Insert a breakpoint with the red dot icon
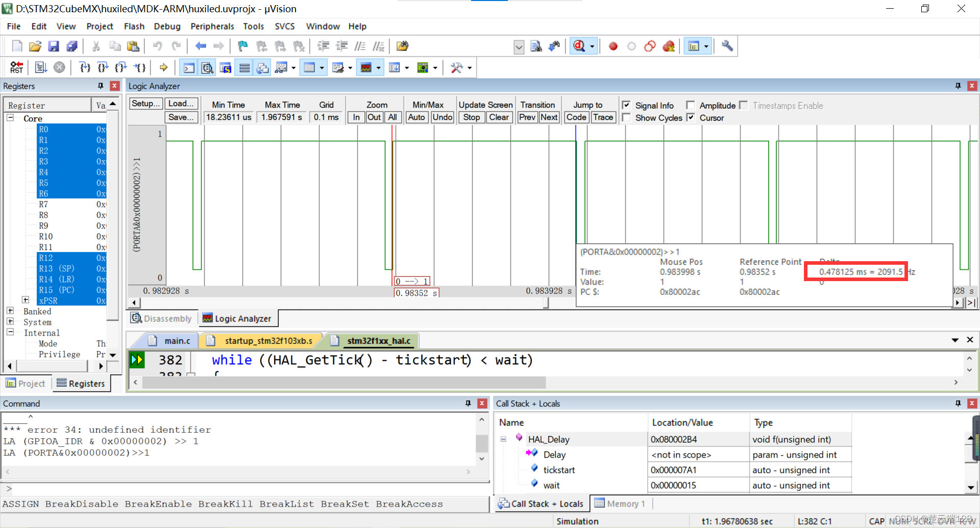 pyautogui.click(x=613, y=46)
